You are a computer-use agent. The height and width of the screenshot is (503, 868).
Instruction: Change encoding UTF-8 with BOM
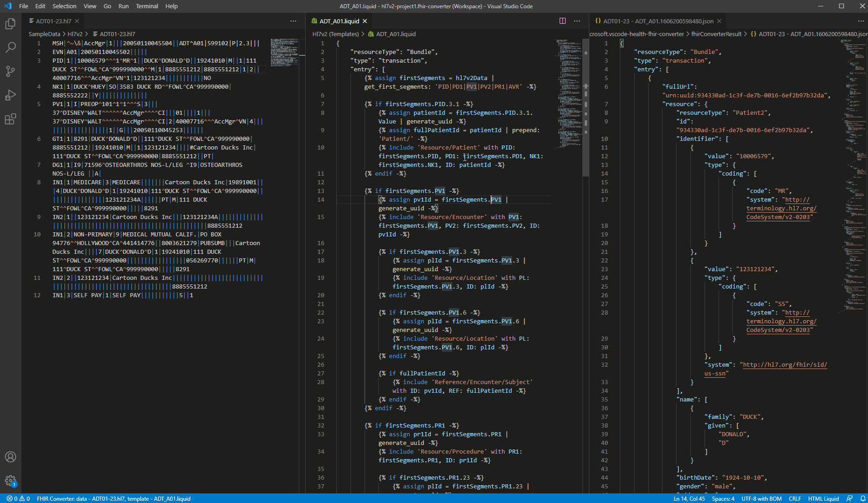[x=762, y=498]
